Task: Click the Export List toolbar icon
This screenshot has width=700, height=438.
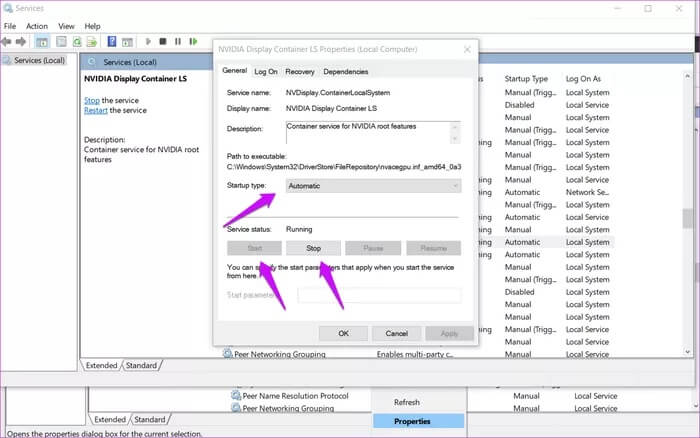Action: tap(92, 42)
